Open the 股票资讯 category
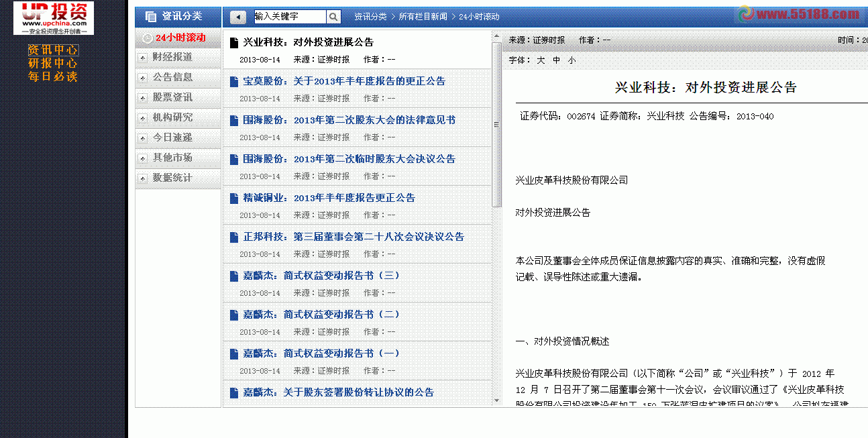 pyautogui.click(x=172, y=97)
